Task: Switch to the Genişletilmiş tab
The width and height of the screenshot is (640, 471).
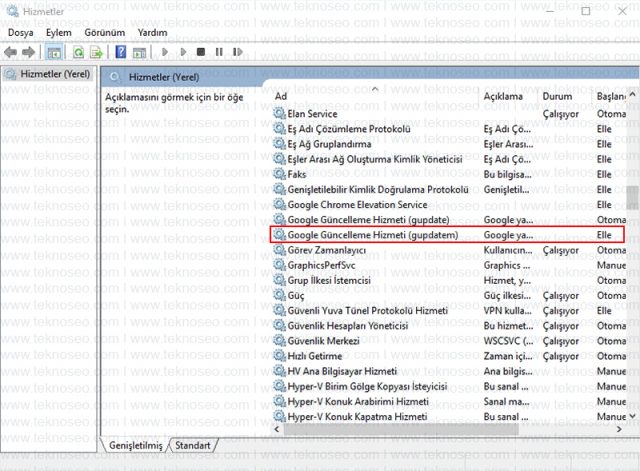Action: coord(136,445)
